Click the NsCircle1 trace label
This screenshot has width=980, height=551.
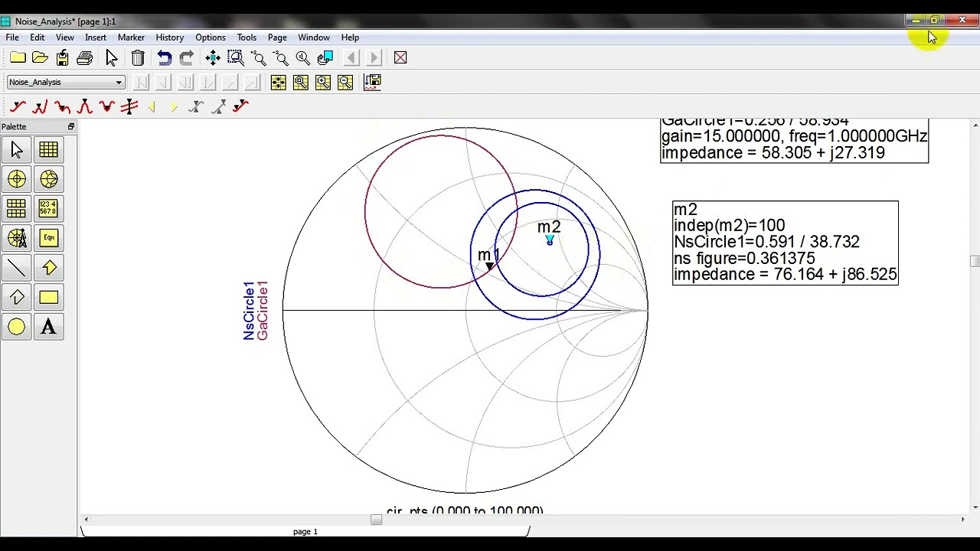(x=249, y=311)
